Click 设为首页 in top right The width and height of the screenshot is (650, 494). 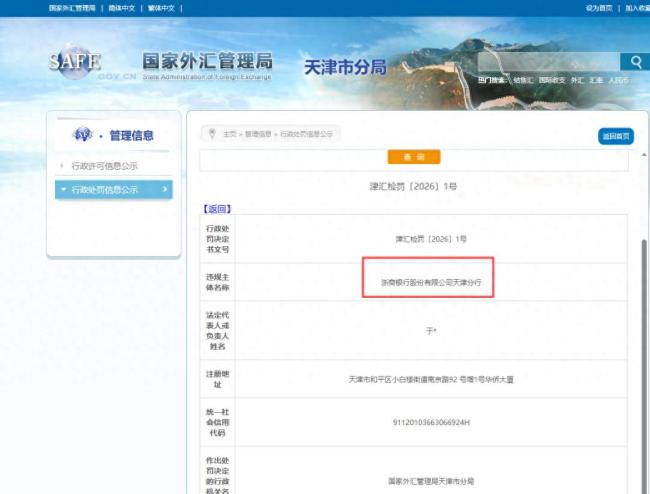click(599, 8)
